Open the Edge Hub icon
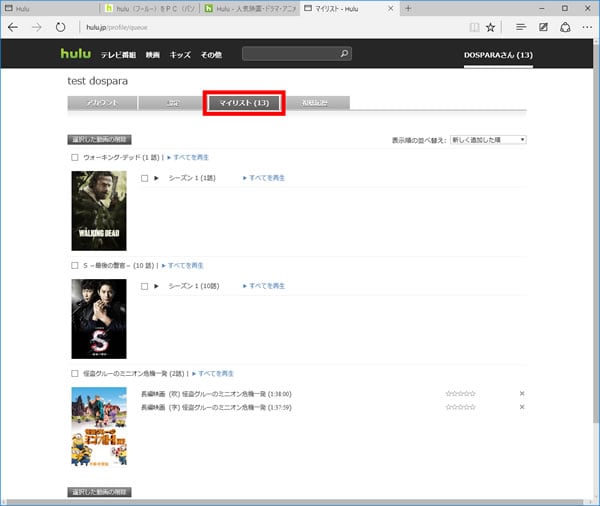 click(x=521, y=27)
